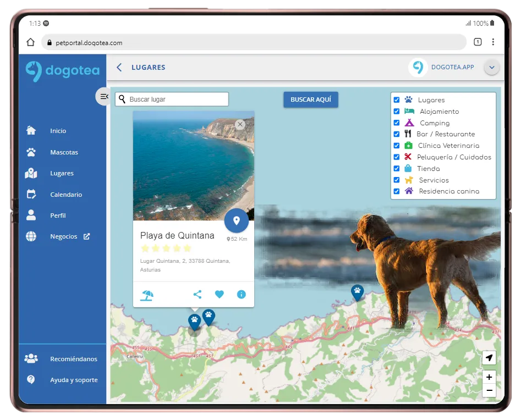Open info icon for Playa de Quintana
This screenshot has height=420, width=521.
click(x=241, y=295)
